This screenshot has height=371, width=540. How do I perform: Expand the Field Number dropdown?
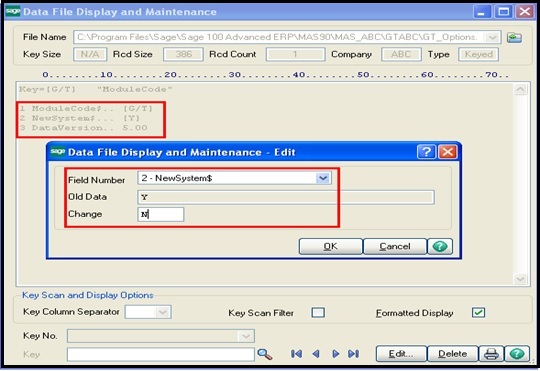pyautogui.click(x=323, y=178)
